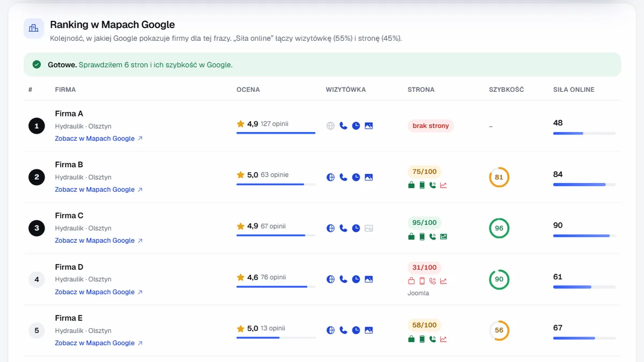Click the globe icon in Firma D wizytówka
Screen dimensions: 644x362
(331, 279)
